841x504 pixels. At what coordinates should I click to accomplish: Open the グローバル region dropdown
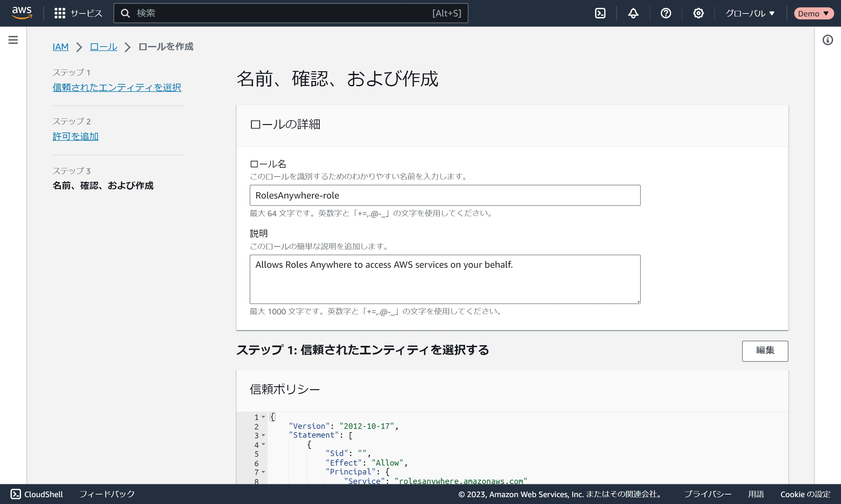750,13
